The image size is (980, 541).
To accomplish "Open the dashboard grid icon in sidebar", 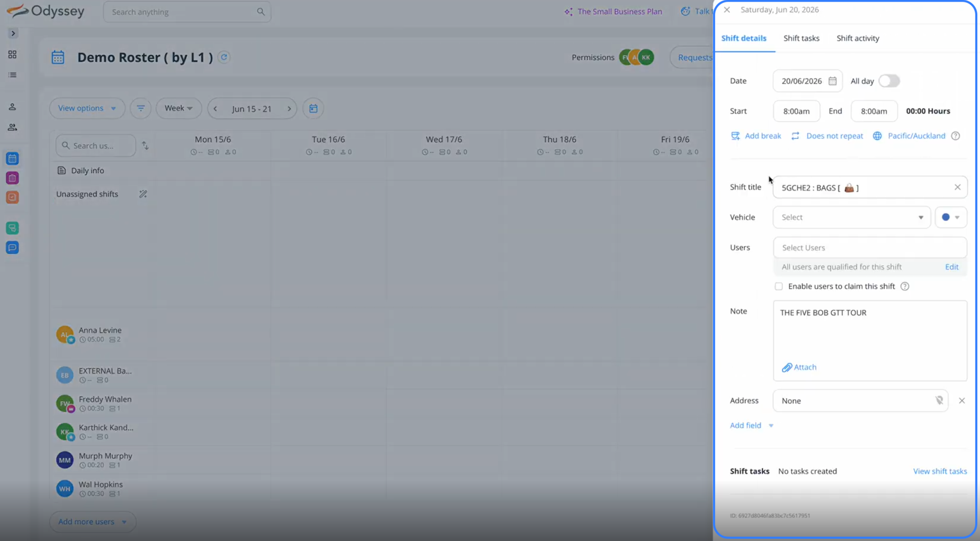I will click(x=12, y=54).
